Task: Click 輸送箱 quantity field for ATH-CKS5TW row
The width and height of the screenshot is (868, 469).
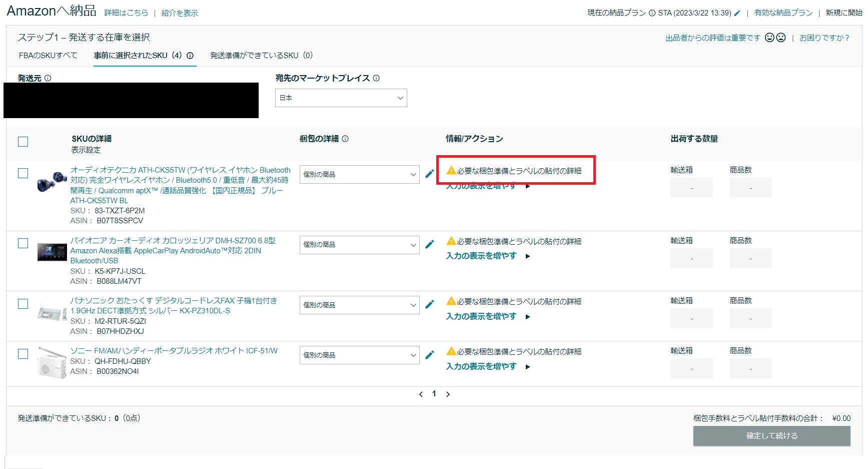Action: 691,188
